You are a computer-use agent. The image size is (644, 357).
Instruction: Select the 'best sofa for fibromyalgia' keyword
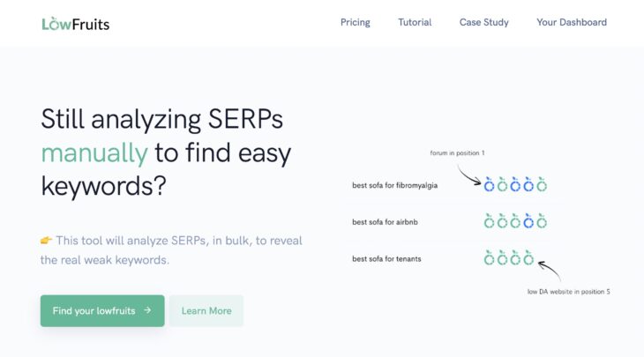coord(394,185)
